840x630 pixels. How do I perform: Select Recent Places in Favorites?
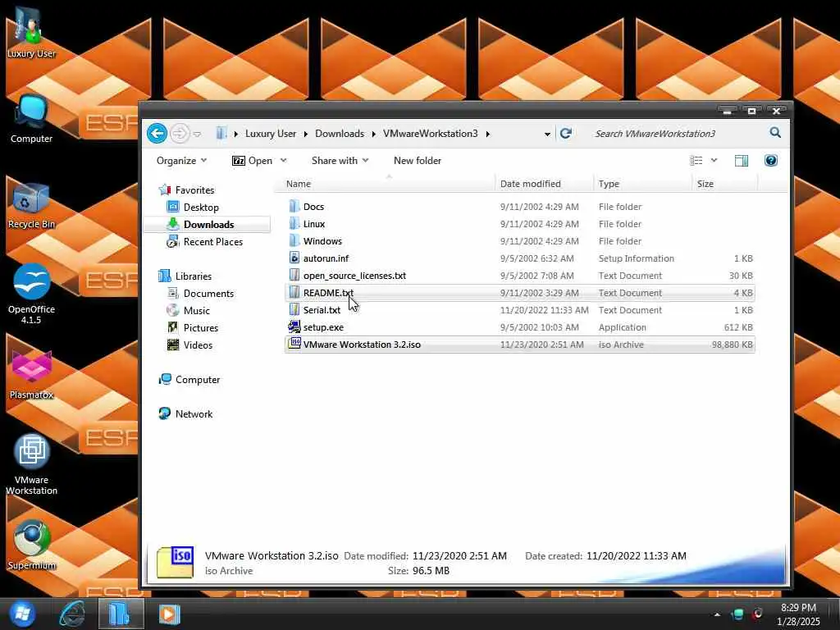pyautogui.click(x=204, y=242)
